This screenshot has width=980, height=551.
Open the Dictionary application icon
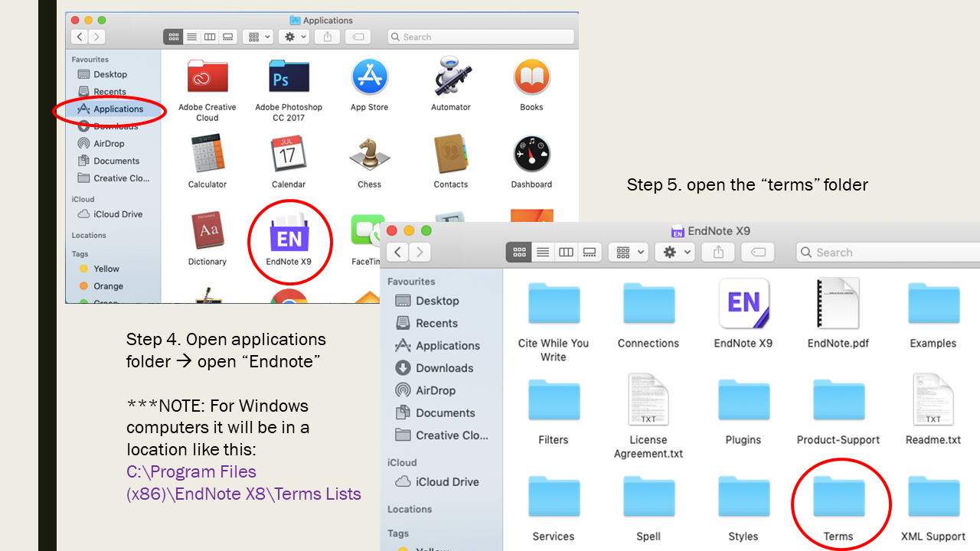207,231
